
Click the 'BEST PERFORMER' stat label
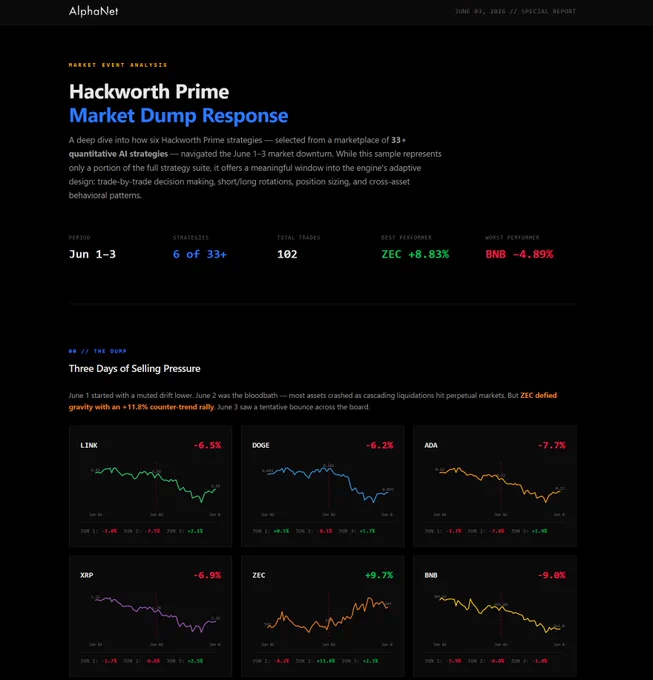click(406, 238)
